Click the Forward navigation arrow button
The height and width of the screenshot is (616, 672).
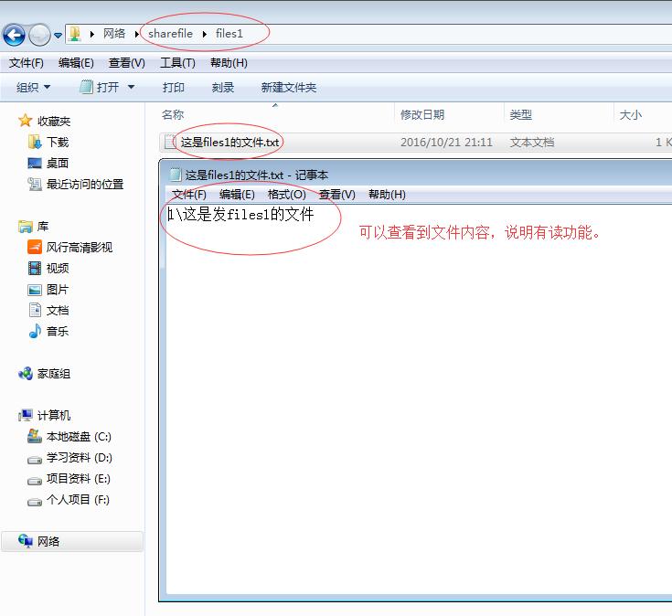point(39,35)
